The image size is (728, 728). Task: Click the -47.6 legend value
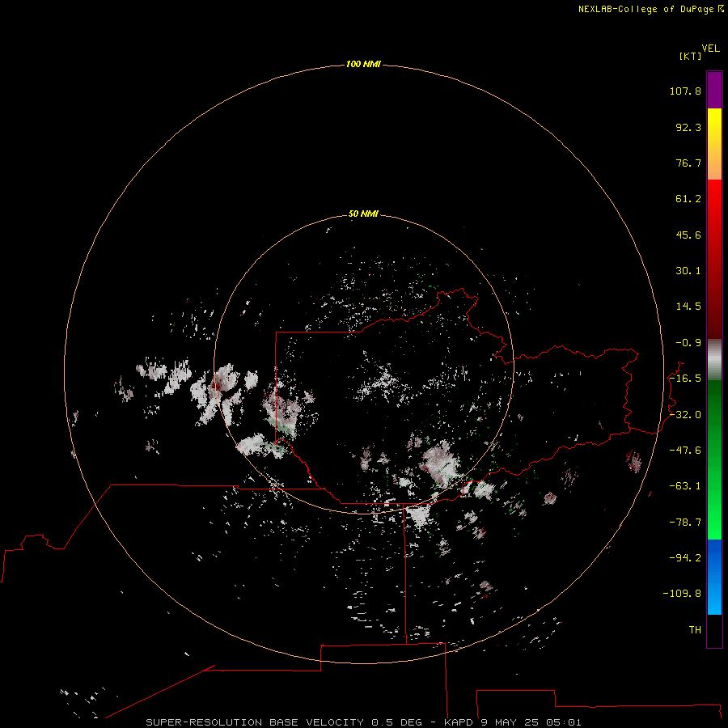click(x=685, y=451)
